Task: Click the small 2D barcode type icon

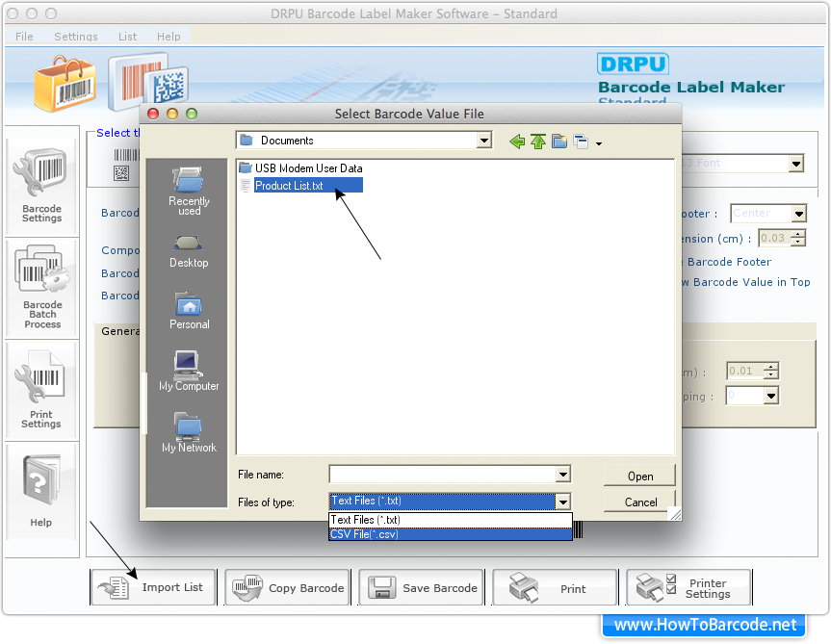Action: point(121,172)
